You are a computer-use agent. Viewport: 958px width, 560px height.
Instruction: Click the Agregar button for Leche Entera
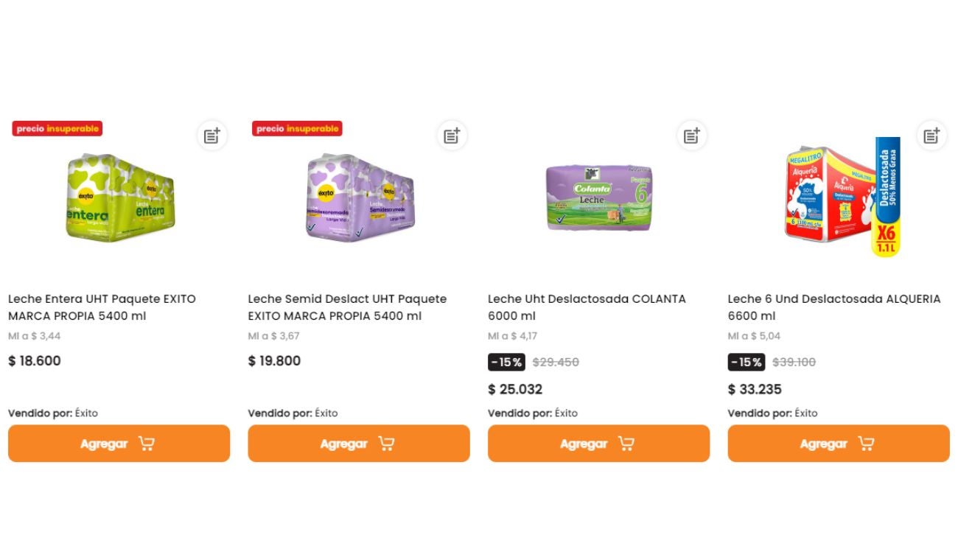click(x=119, y=444)
